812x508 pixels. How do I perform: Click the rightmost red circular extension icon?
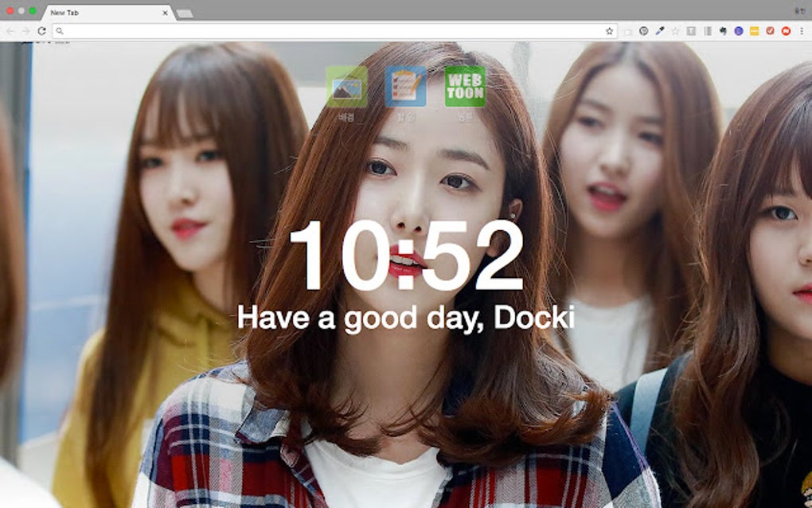[786, 32]
